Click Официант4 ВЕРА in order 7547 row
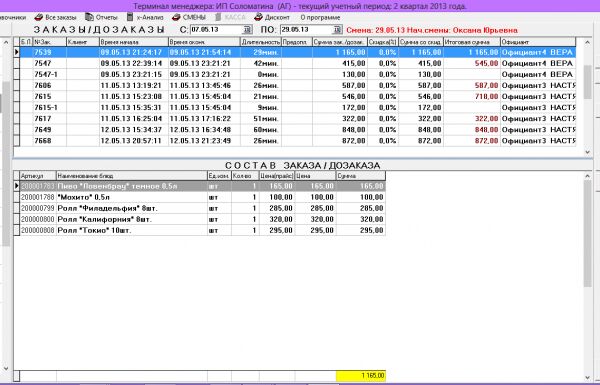This screenshot has width=600, height=385. [537, 63]
